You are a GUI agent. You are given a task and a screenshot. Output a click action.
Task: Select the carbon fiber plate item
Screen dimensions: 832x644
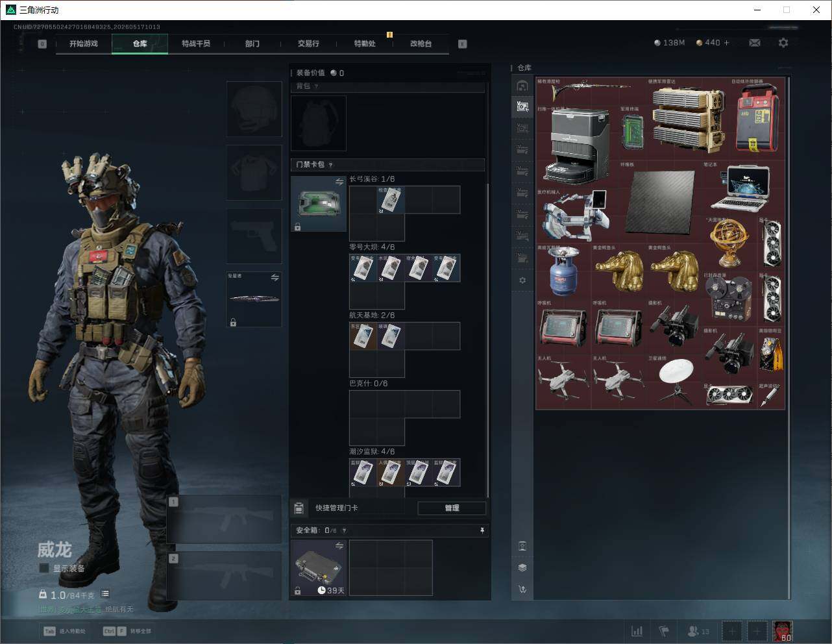(660, 202)
